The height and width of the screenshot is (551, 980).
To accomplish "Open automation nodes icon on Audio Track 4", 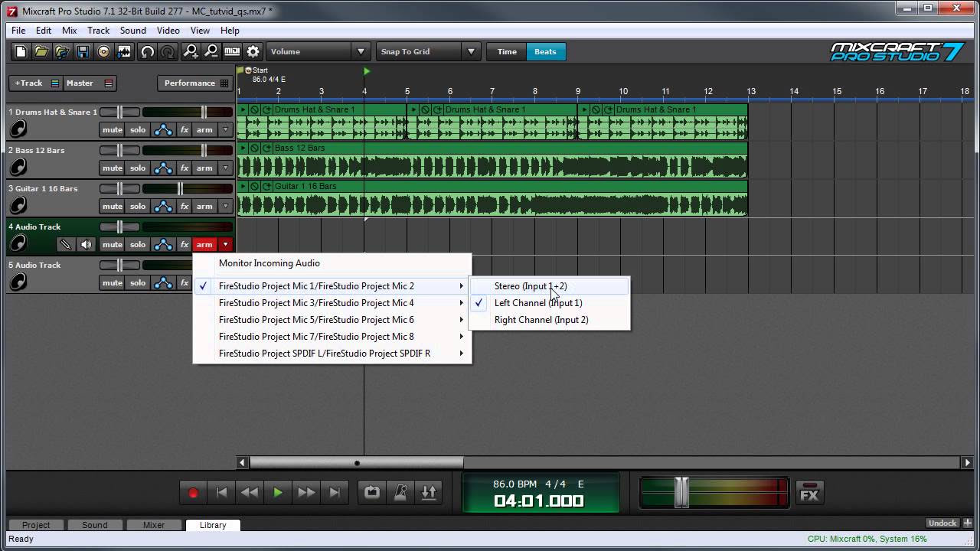I will click(x=162, y=244).
